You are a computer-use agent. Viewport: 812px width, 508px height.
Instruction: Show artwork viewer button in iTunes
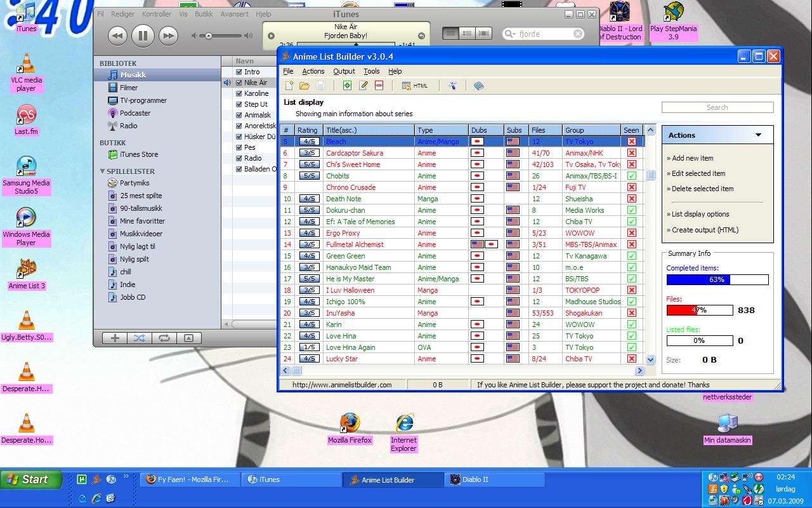point(188,338)
